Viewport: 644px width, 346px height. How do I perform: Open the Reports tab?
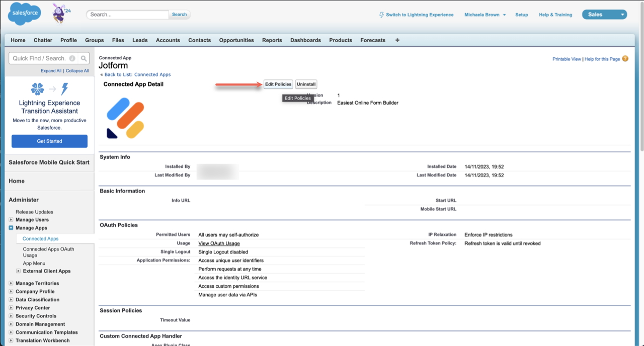(272, 40)
